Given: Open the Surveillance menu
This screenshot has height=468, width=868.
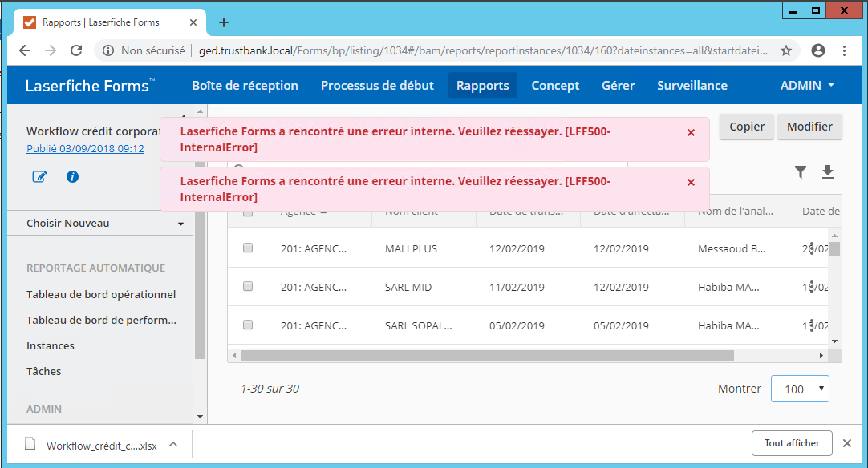Looking at the screenshot, I should [692, 86].
